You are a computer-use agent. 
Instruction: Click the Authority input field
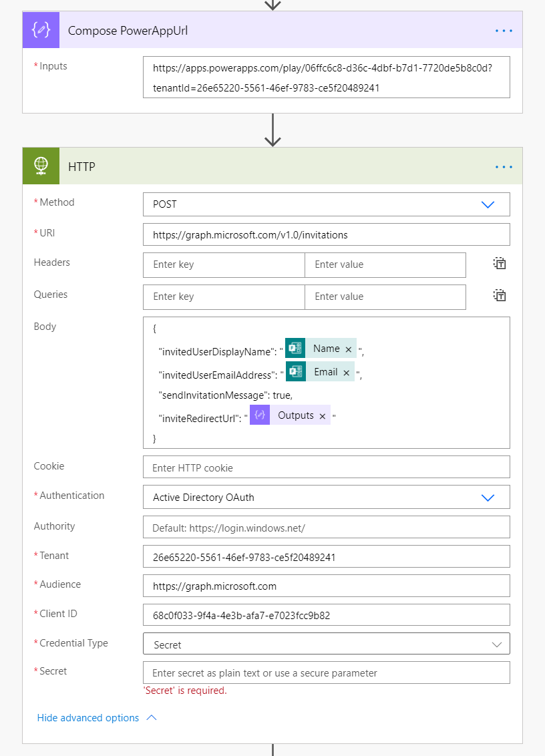pyautogui.click(x=326, y=528)
